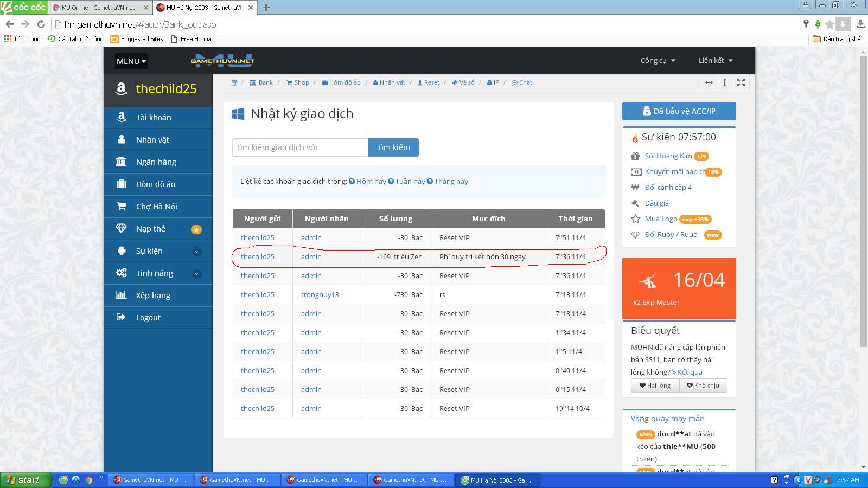
Task: Click the horizontal resize arrows icon
Action: [x=709, y=82]
